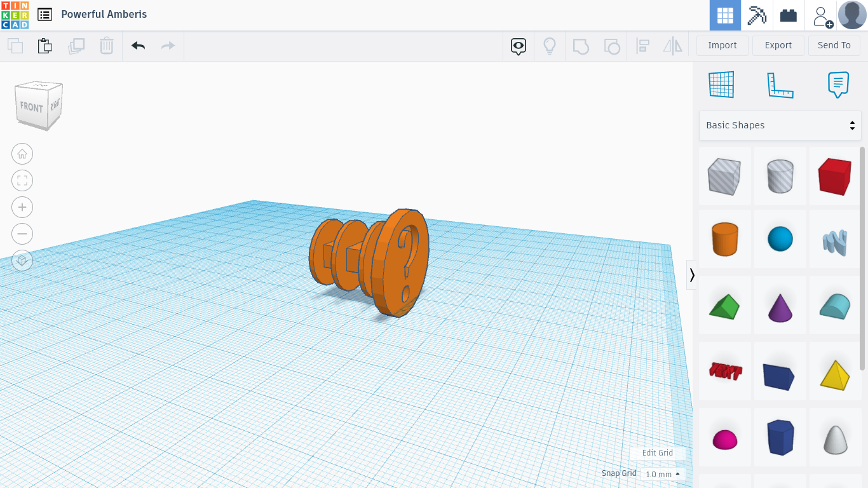Select the red Text shape
The image size is (868, 488).
[x=725, y=372]
